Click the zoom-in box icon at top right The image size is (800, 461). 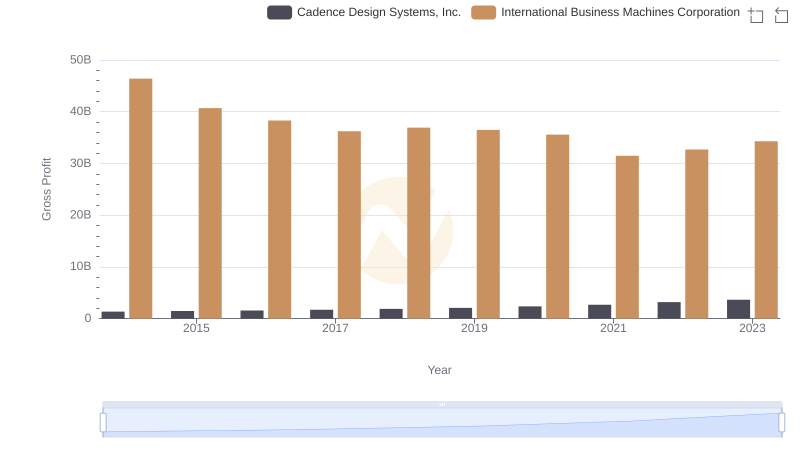[x=756, y=15]
